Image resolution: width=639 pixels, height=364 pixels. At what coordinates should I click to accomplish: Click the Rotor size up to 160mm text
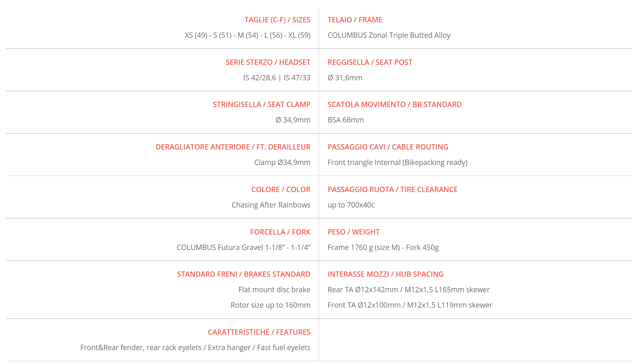(270, 305)
